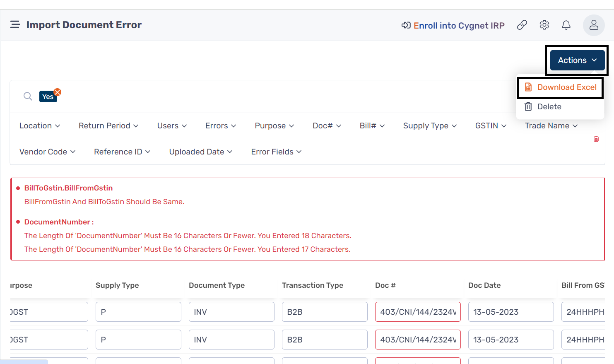614x364 pixels.
Task: Click first row Document Type field INV
Action: [x=231, y=312]
